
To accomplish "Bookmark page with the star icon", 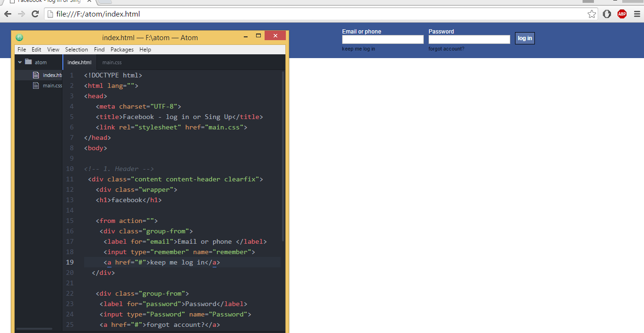I will [x=592, y=14].
